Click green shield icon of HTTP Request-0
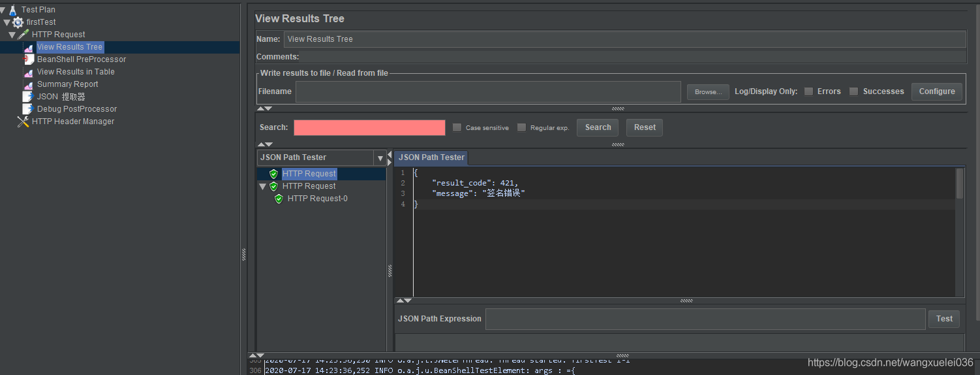Image resolution: width=980 pixels, height=375 pixels. pos(279,199)
